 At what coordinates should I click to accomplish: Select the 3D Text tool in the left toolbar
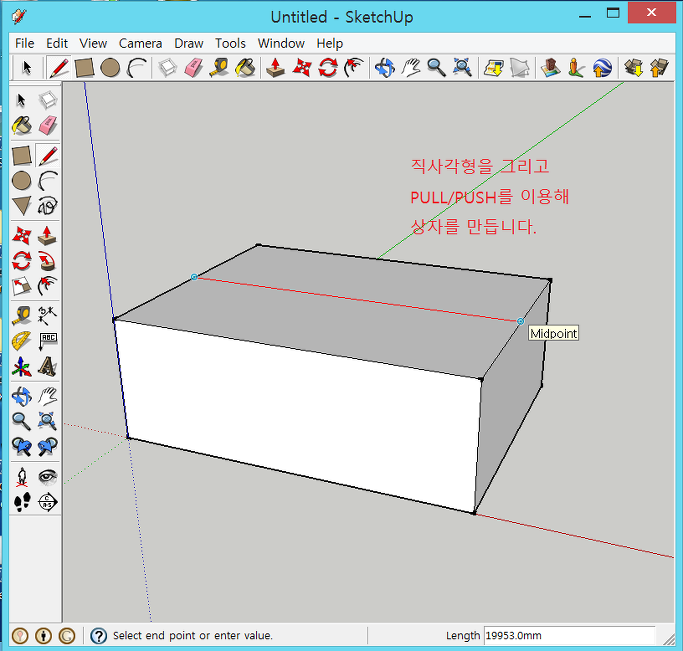click(47, 367)
